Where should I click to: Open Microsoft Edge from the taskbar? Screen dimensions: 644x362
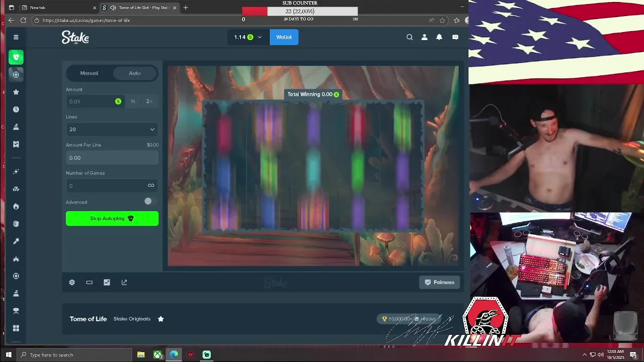[x=174, y=355]
